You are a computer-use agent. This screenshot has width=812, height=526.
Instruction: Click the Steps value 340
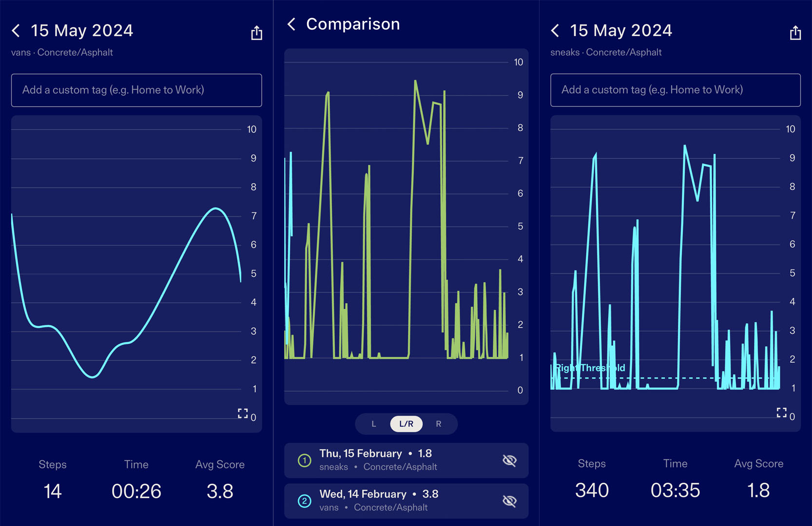[592, 490]
